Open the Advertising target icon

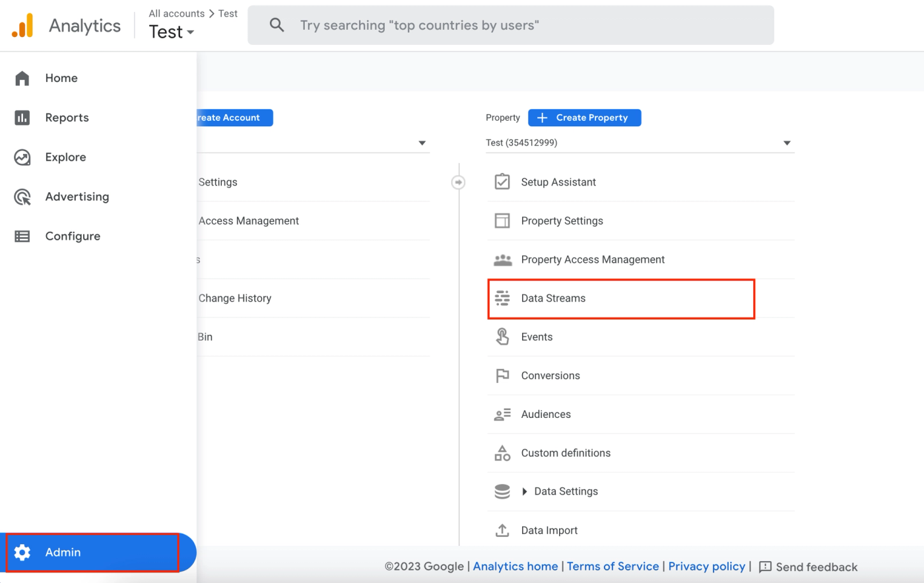tap(22, 197)
